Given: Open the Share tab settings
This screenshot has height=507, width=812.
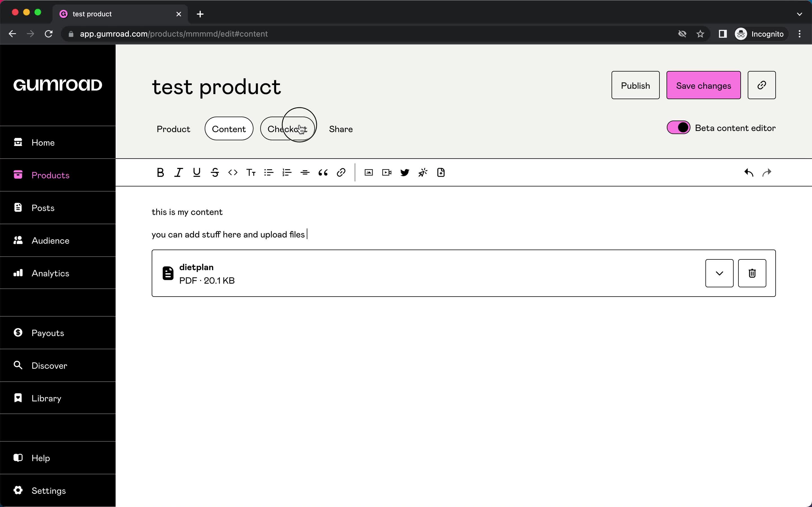Looking at the screenshot, I should click(341, 129).
